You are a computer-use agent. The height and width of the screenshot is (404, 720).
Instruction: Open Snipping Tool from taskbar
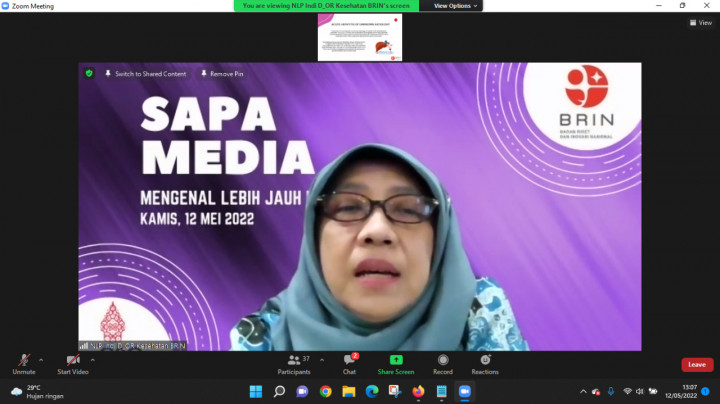coord(395,392)
